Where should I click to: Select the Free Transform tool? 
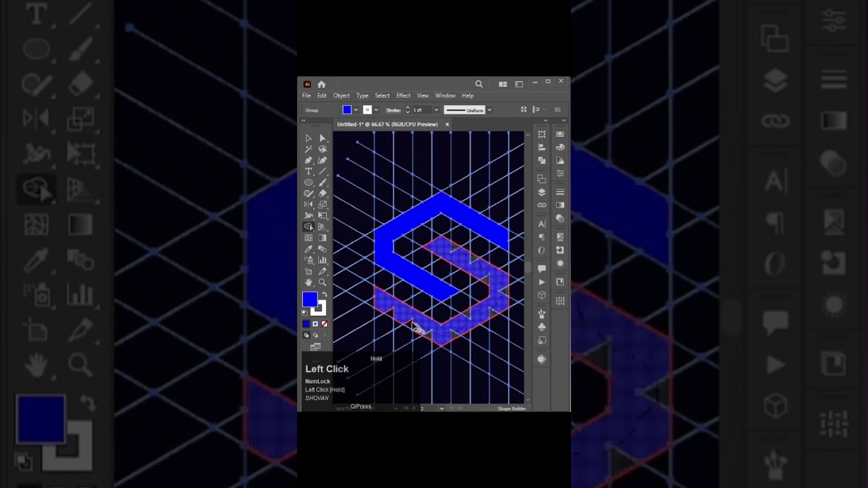(x=322, y=216)
